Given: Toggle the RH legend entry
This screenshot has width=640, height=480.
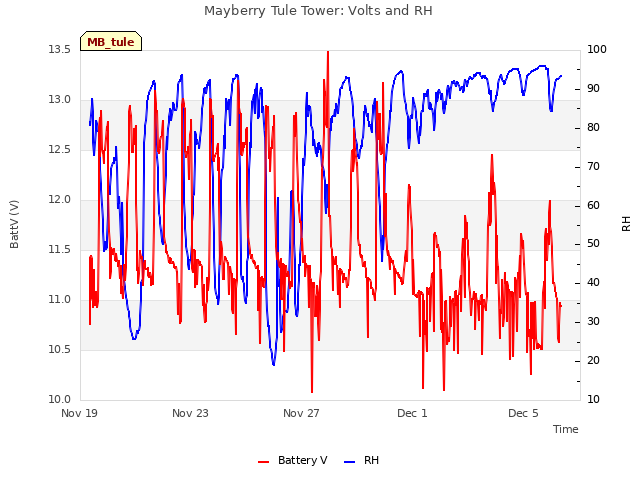Looking at the screenshot, I should pyautogui.click(x=362, y=460).
